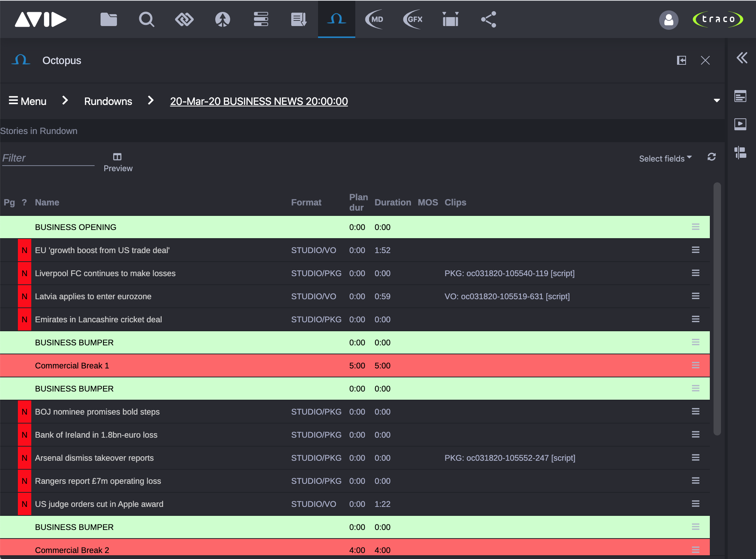
Task: Open the folder Browse app icon
Action: (109, 19)
